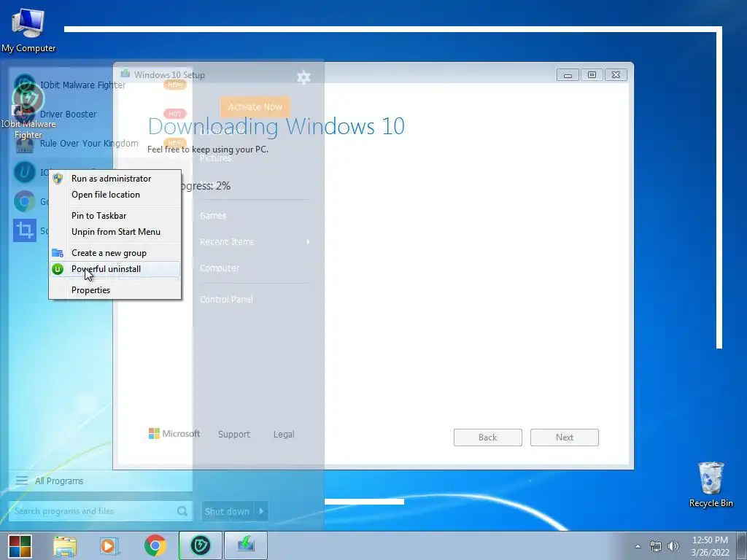
Task: Click Pin to Taskbar option
Action: (115, 216)
